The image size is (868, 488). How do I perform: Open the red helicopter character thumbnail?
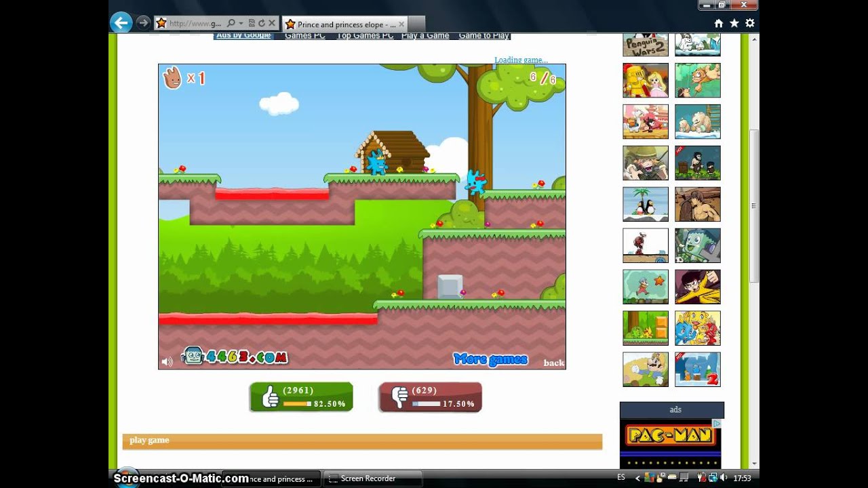[x=646, y=246]
